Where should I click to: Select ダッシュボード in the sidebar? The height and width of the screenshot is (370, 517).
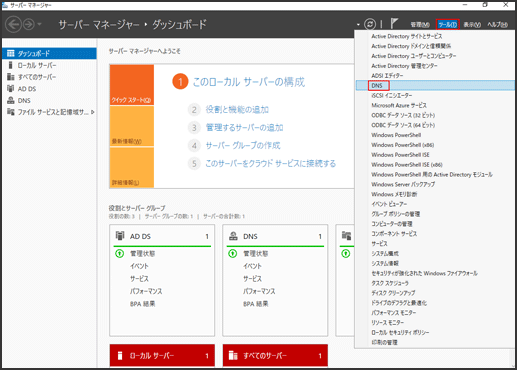49,53
